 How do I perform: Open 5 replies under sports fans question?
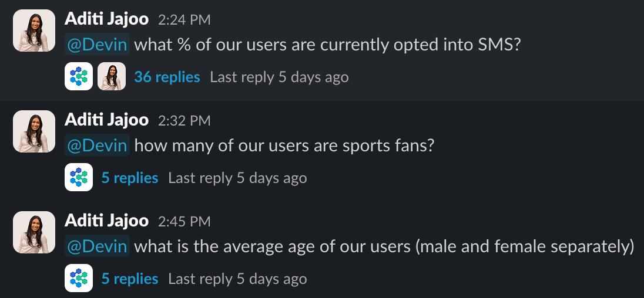coord(130,178)
